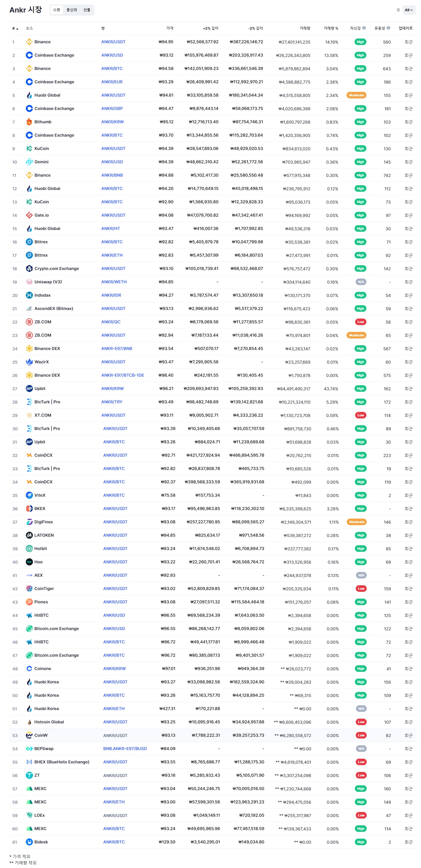Open the All pair filter dropdown
The height and width of the screenshot is (868, 421).
click(x=409, y=10)
